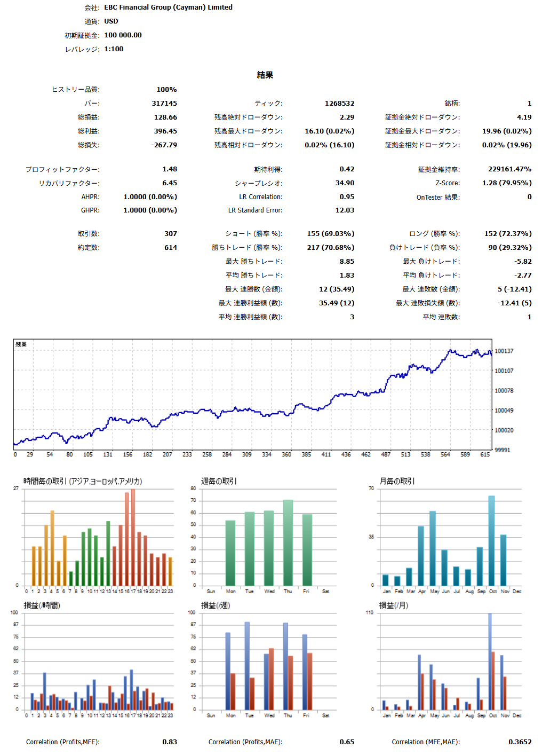542x756 pixels.
Task: Click the 損益(/月) monthly profit chart title
Action: pyautogui.click(x=394, y=605)
